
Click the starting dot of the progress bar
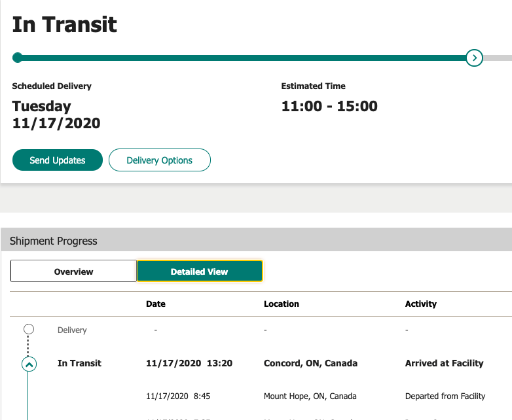18,58
